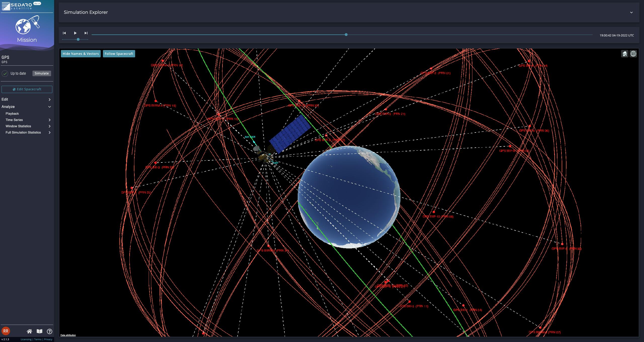644x342 pixels.
Task: Collapse the Analyze section chevron
Action: (x=50, y=107)
